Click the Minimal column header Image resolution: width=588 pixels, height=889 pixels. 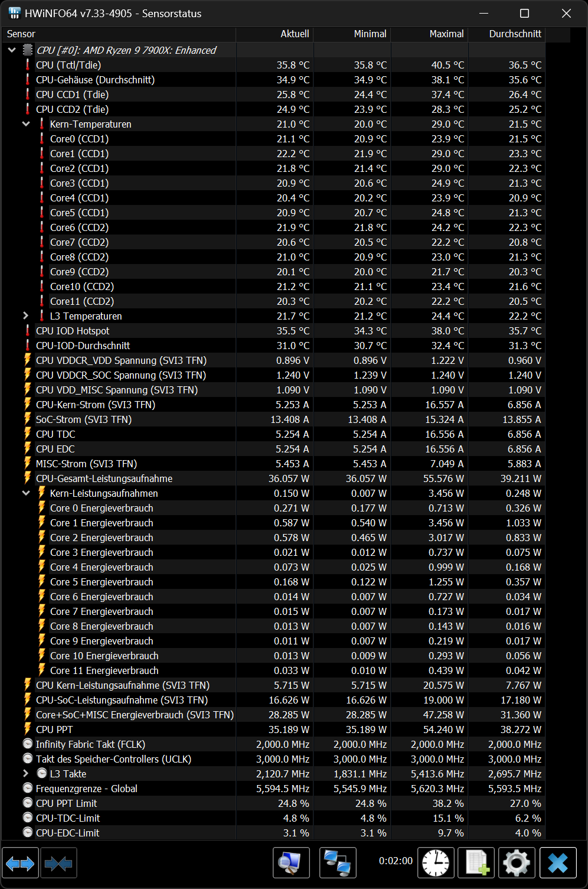pyautogui.click(x=352, y=34)
